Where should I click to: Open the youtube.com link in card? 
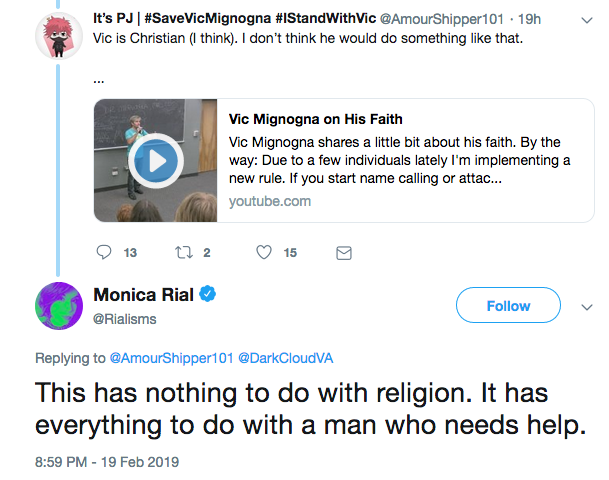click(270, 201)
